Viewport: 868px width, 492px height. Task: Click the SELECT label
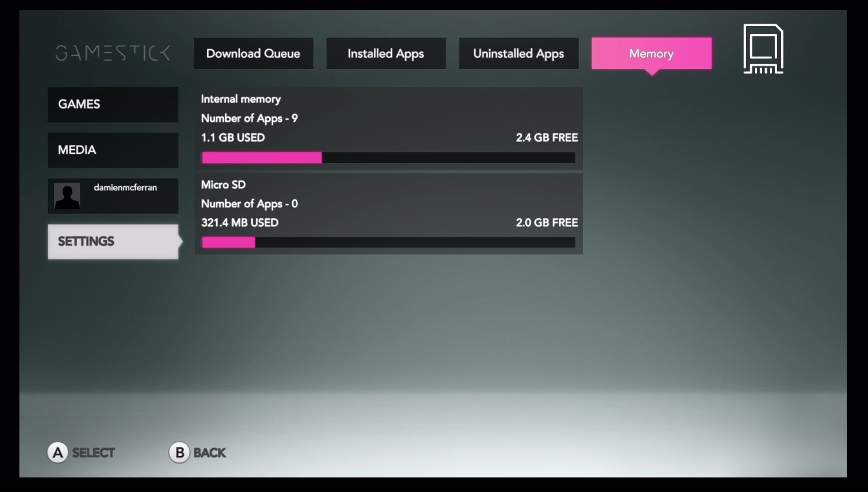94,453
